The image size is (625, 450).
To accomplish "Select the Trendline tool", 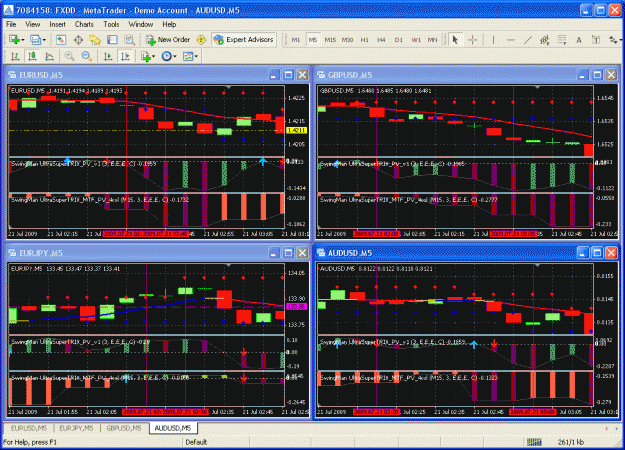I will (527, 40).
